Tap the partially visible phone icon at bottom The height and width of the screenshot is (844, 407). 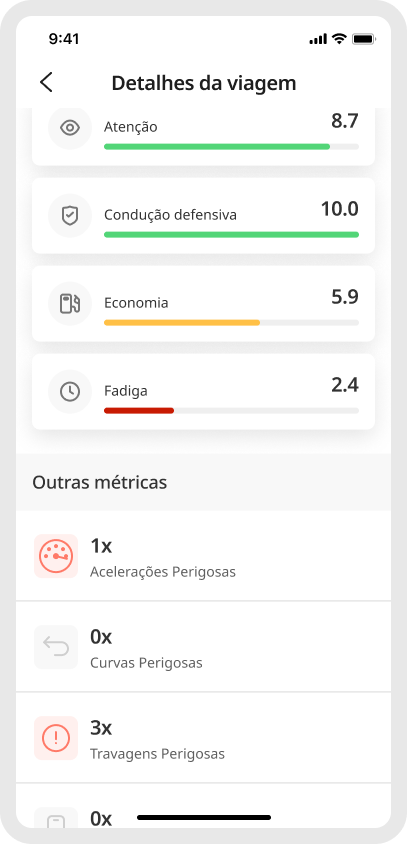(56, 818)
